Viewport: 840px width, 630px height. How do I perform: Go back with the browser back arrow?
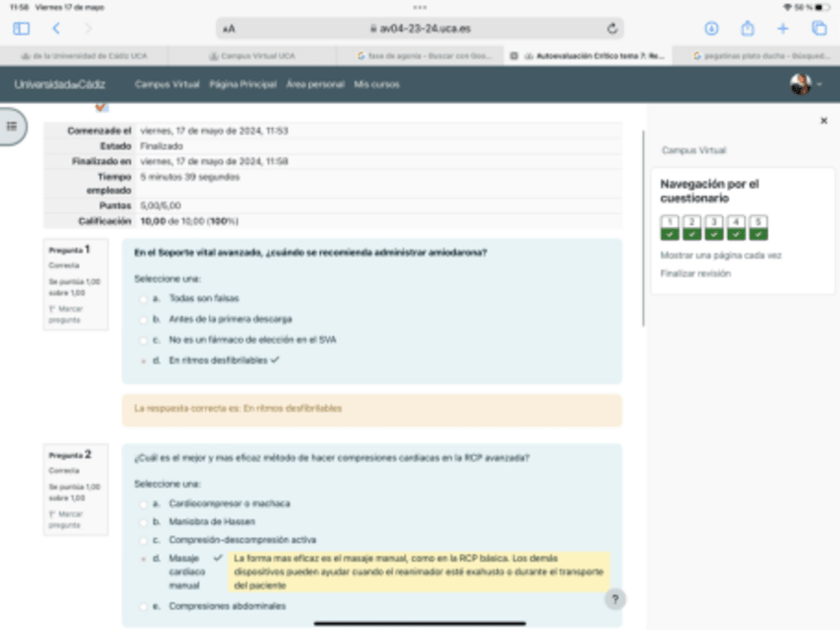[x=56, y=29]
